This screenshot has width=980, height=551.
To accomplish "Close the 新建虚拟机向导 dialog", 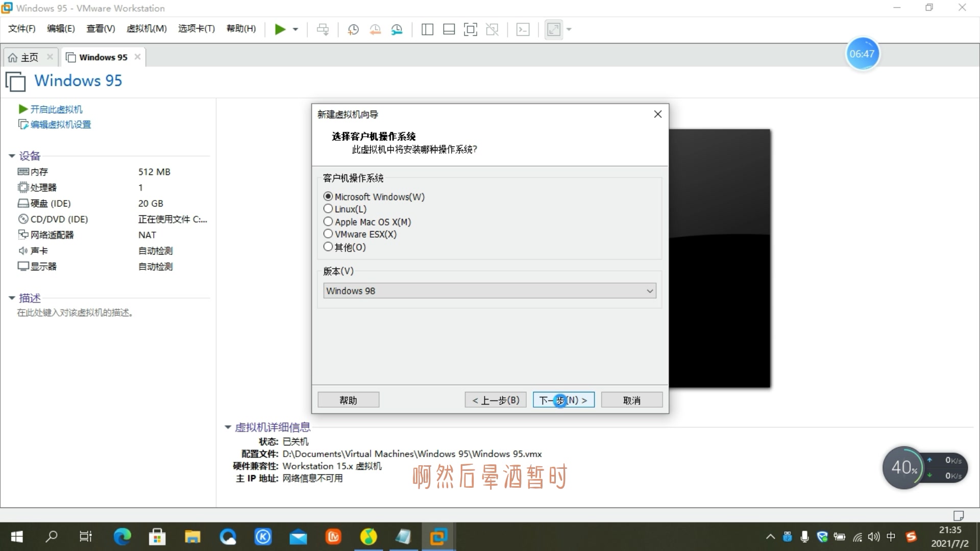I will tap(658, 114).
